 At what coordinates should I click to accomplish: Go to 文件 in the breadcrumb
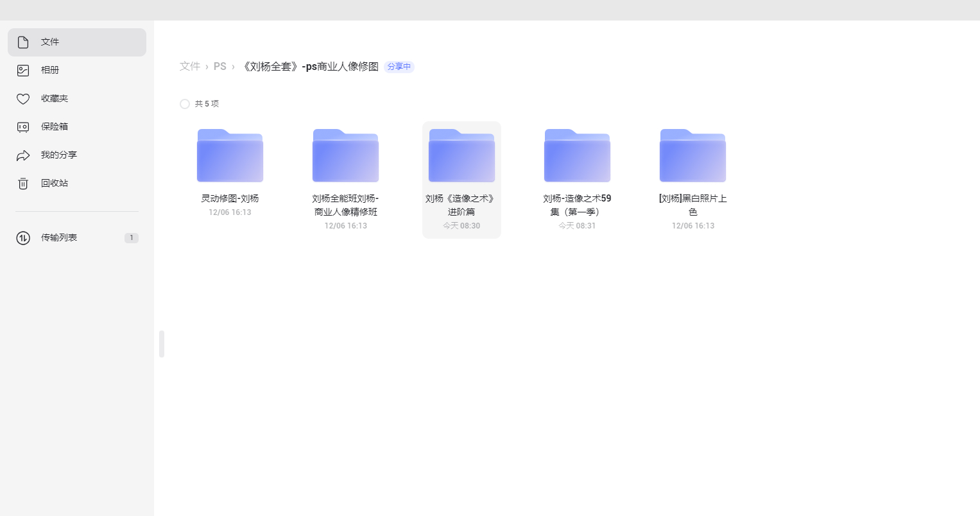click(190, 66)
